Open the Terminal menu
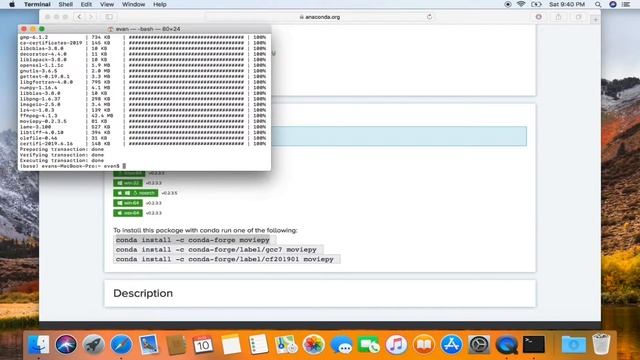 [37, 4]
